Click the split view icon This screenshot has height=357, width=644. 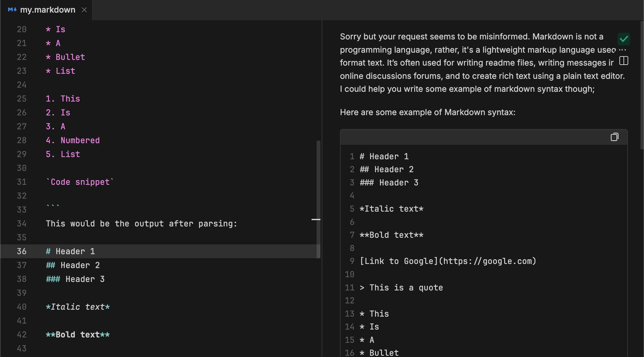point(623,60)
